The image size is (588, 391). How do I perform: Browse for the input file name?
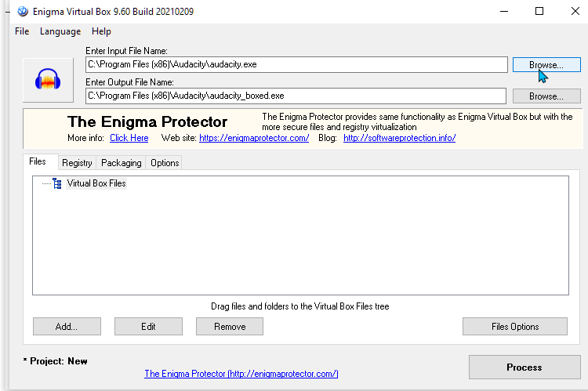[x=546, y=65]
